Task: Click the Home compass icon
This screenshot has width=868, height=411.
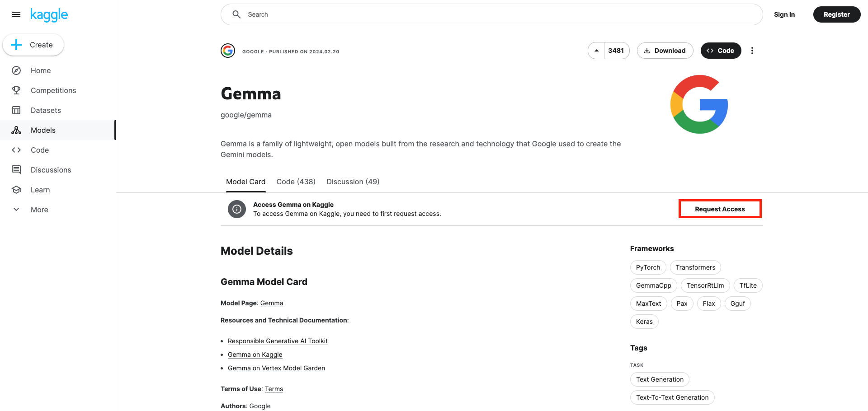Action: click(16, 70)
